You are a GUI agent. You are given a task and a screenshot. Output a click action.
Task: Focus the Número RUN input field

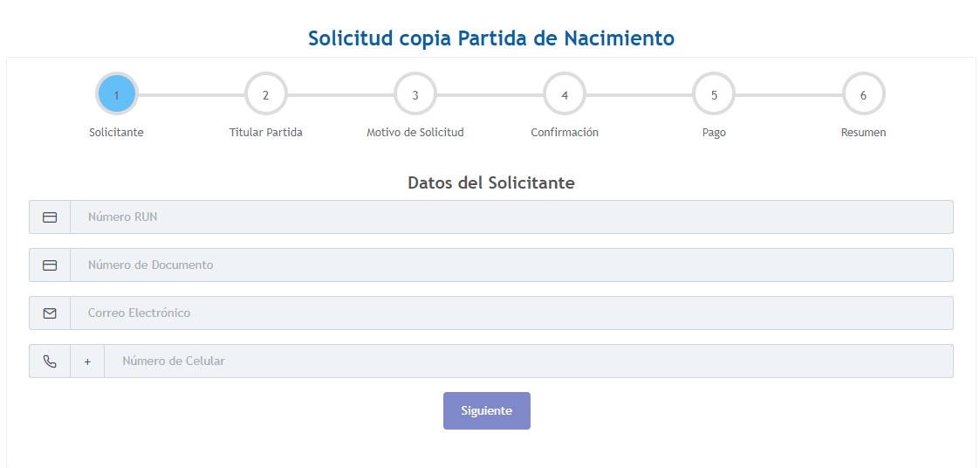[511, 217]
